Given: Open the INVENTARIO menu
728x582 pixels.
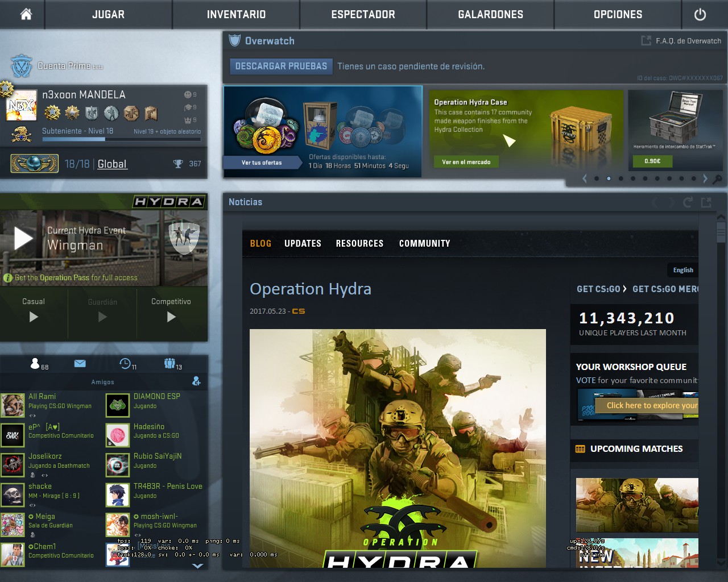Looking at the screenshot, I should 236,14.
